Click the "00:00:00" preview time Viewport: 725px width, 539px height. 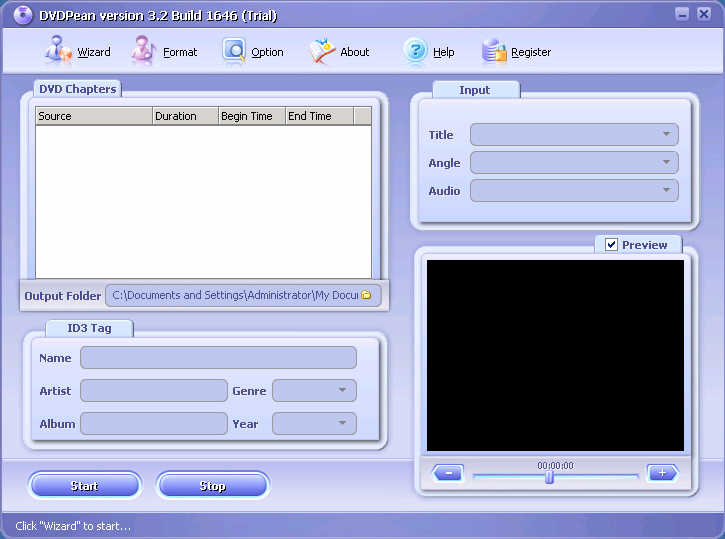tap(555, 465)
